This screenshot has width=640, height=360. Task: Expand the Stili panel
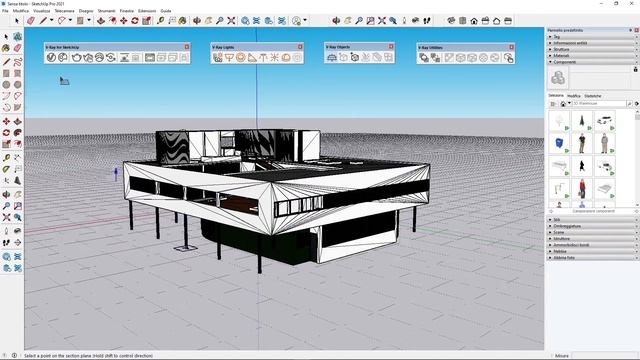pyautogui.click(x=592, y=220)
